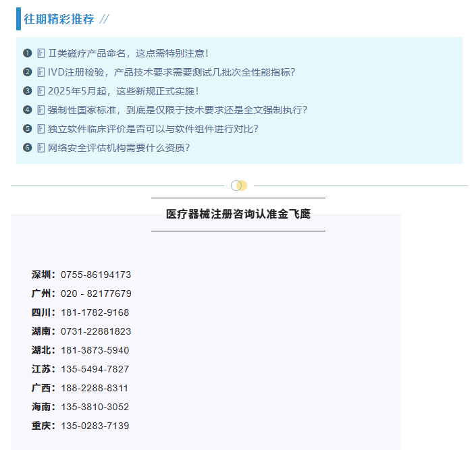Image resolution: width=476 pixels, height=450 pixels.
Task: Open 强制性国家标准 enforcement article text link
Action: pos(178,110)
